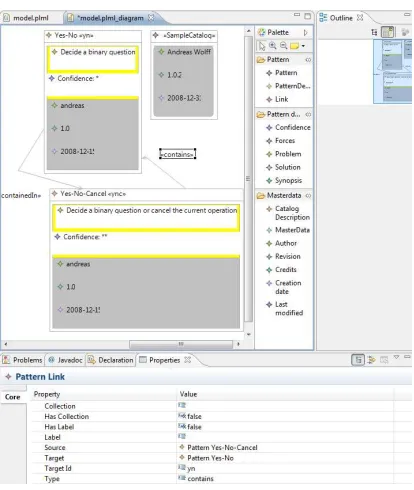This screenshot has height=490, width=414.
Task: Open the Javadoc view tab
Action: (65, 360)
